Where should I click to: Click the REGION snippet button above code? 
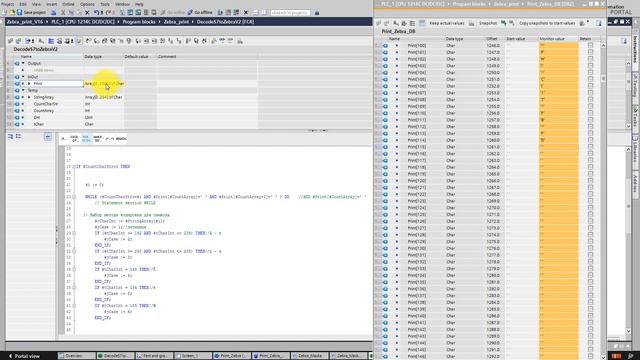coord(121,139)
